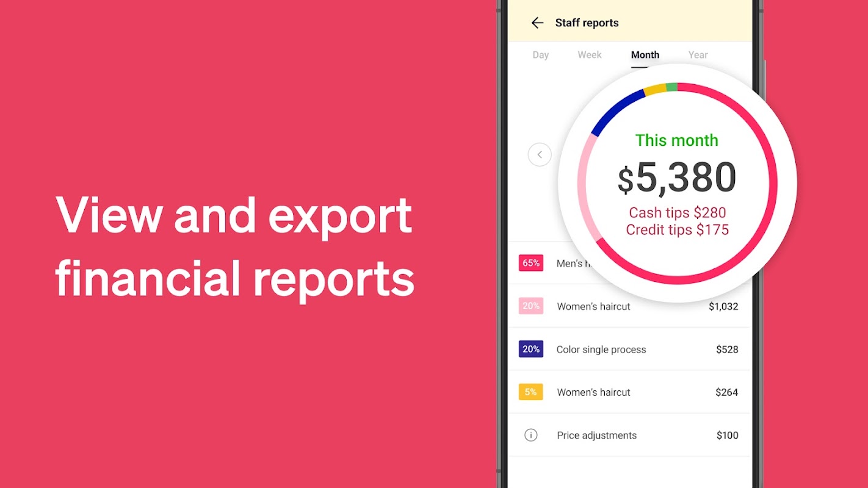Select the $100 price adjustment amount
The height and width of the screenshot is (488, 868).
727,436
